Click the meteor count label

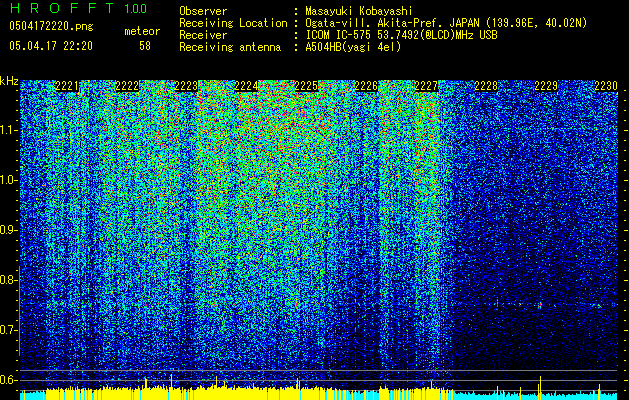[142, 31]
